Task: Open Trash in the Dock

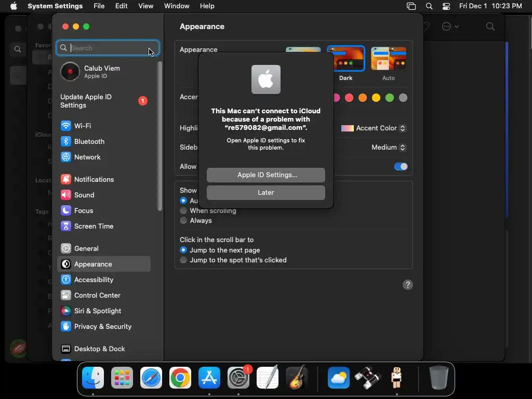Action: pos(438,377)
